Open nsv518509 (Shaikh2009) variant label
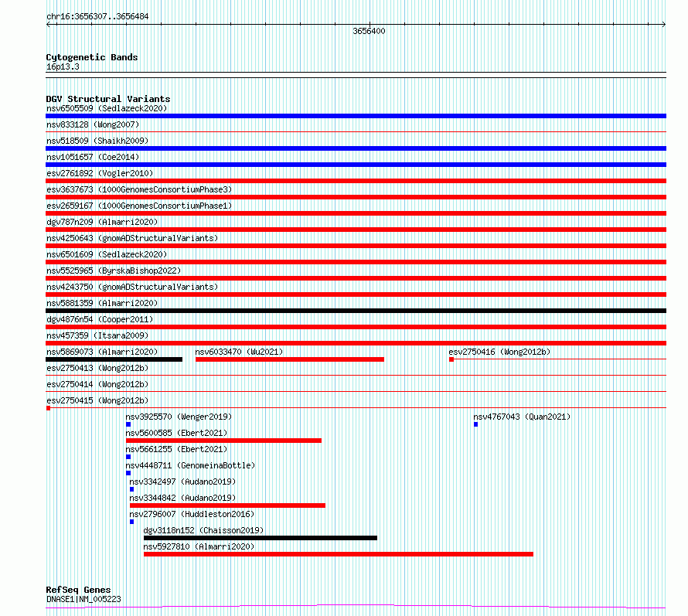Image resolution: width=688 pixels, height=616 pixels. click(x=97, y=141)
